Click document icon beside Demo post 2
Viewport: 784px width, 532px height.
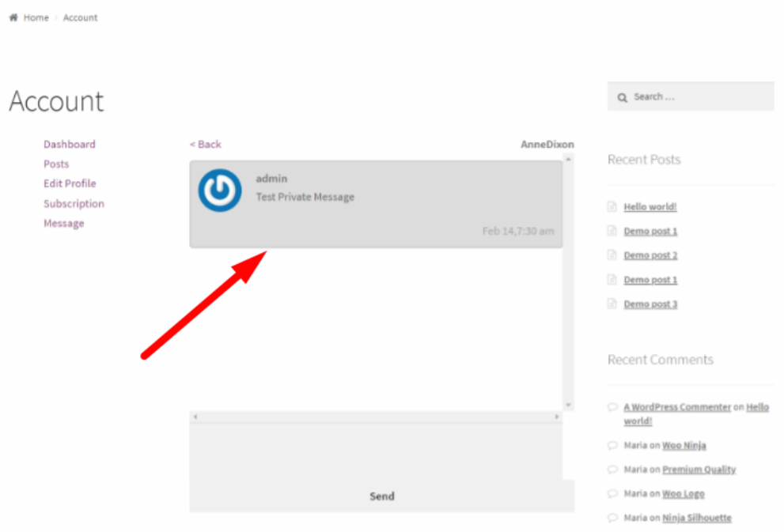click(x=612, y=255)
